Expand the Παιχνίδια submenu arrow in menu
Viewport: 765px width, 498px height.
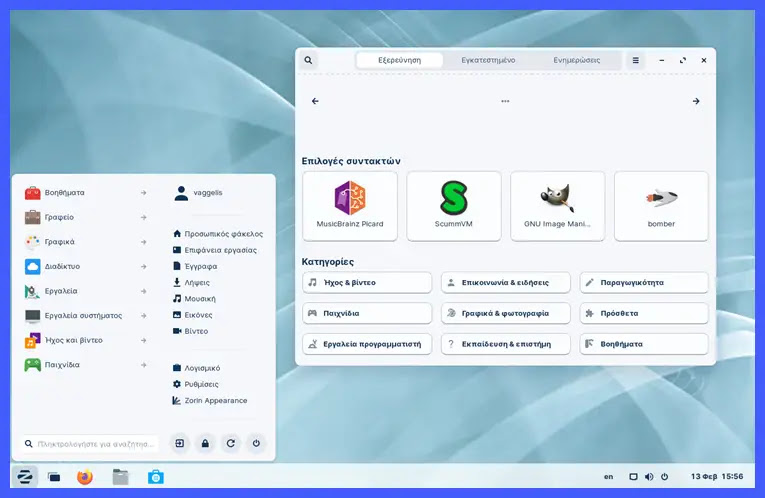tap(143, 365)
